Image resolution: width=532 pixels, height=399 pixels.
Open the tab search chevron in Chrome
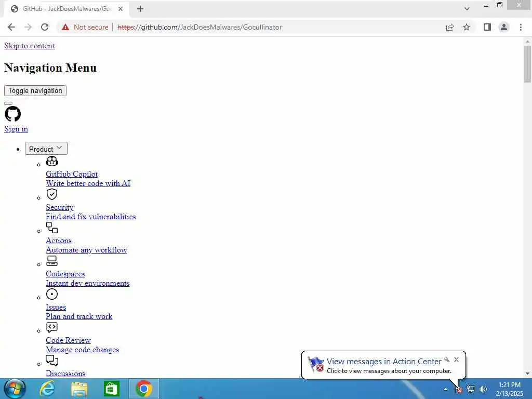point(467,9)
